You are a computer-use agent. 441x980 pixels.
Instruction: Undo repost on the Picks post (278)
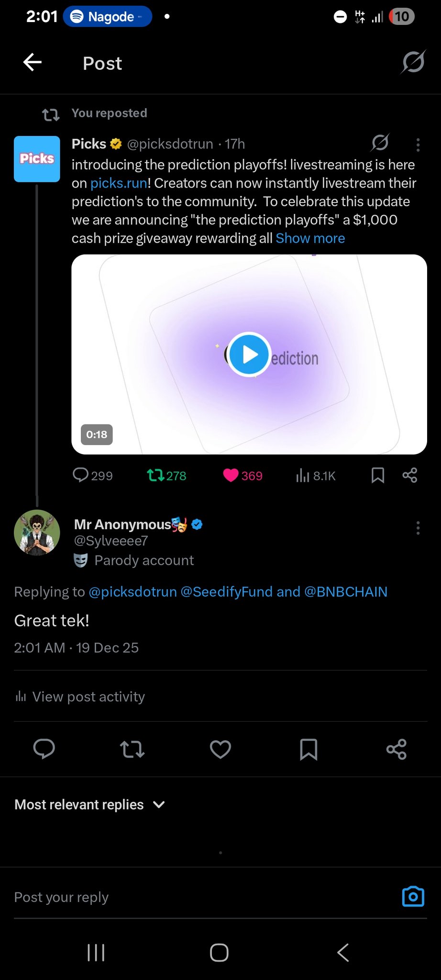pos(166,475)
